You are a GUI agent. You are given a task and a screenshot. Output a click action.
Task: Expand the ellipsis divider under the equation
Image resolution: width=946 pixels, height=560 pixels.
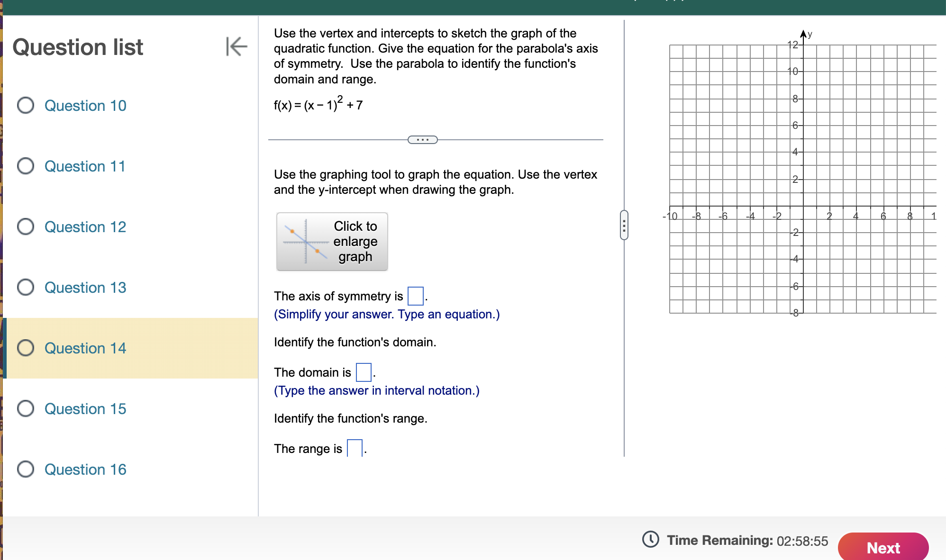422,140
